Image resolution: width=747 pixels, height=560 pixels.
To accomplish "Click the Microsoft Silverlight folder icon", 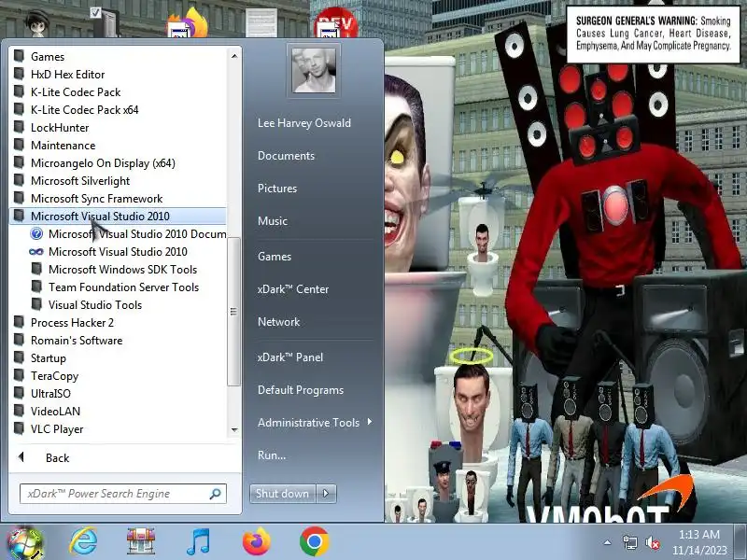I will (19, 180).
